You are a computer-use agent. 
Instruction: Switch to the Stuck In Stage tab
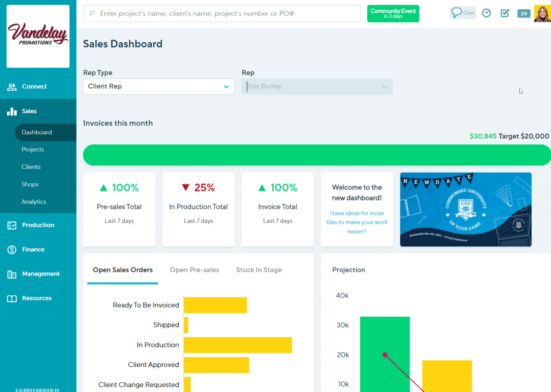click(x=259, y=270)
